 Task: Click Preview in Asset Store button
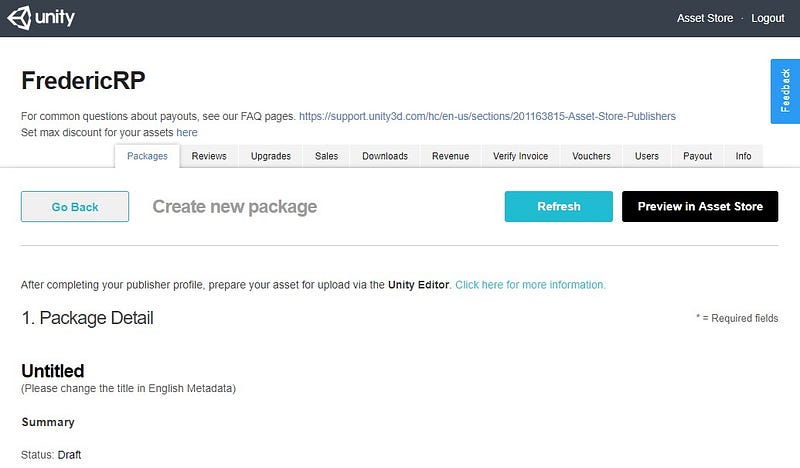click(x=700, y=207)
